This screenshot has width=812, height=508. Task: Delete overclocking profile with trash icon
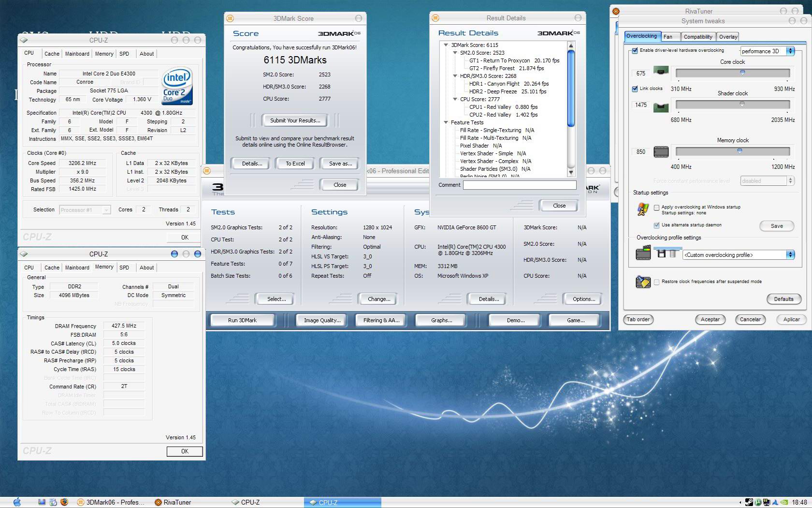click(672, 253)
